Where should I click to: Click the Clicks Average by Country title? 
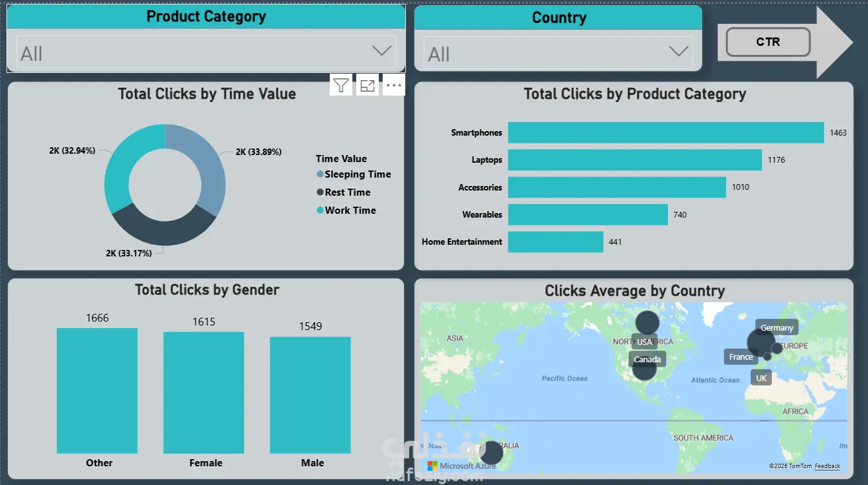pyautogui.click(x=635, y=291)
